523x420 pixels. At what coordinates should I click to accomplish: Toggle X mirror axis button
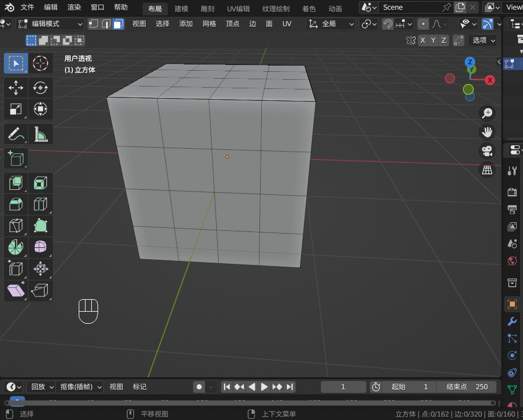tap(423, 40)
